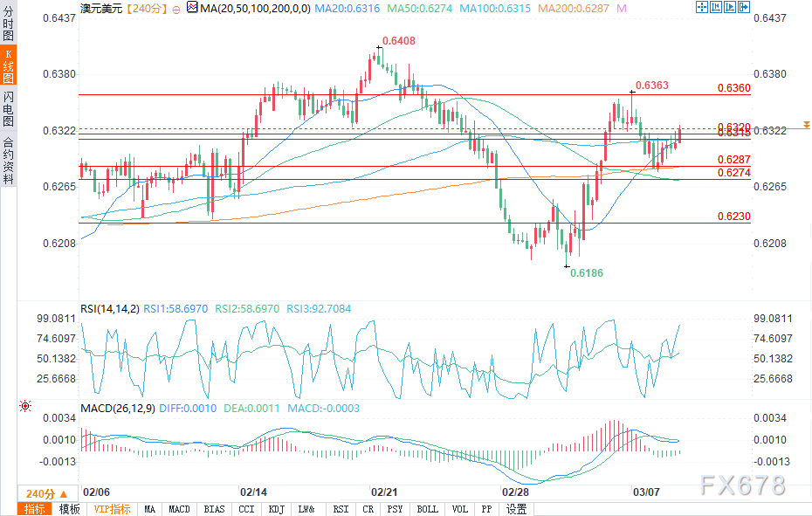Toggle the BOLL indicator
Image resolution: width=812 pixels, height=516 pixels.
427,509
